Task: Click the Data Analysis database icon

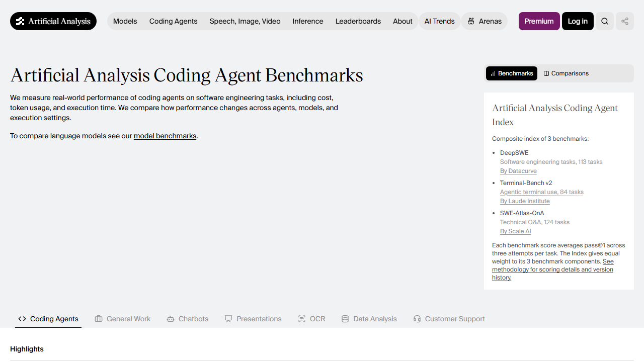Action: (x=345, y=319)
